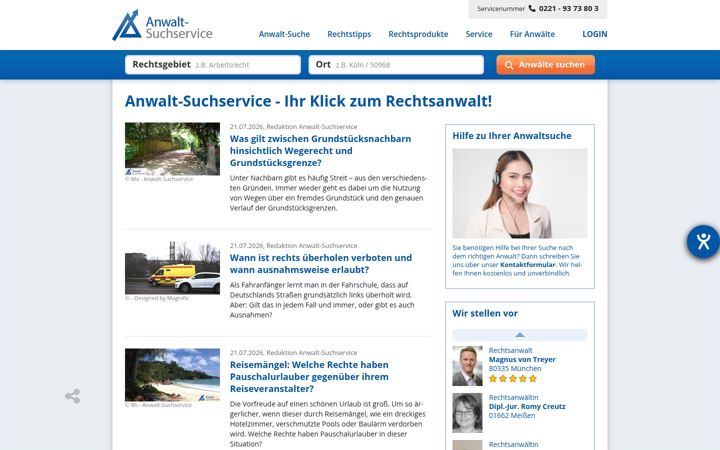Click the phone icon beside the service number
Screen dimensions: 720x450
pyautogui.click(x=532, y=8)
